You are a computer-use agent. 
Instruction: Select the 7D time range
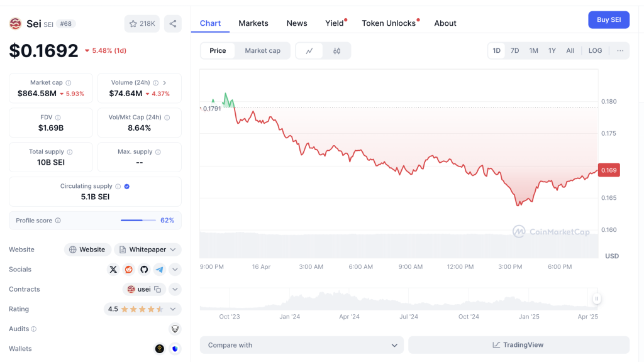(514, 51)
